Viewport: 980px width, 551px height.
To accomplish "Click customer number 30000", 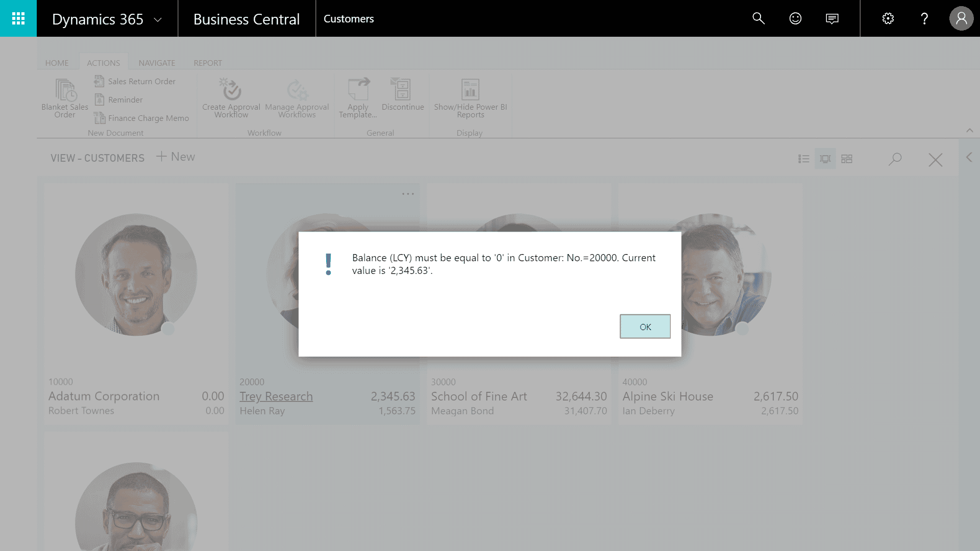I will click(x=443, y=382).
